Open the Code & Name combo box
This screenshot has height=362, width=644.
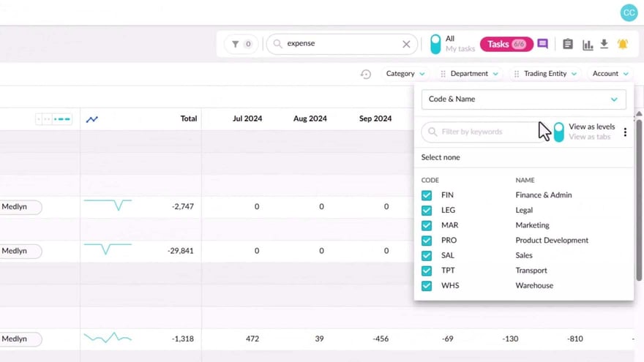523,99
